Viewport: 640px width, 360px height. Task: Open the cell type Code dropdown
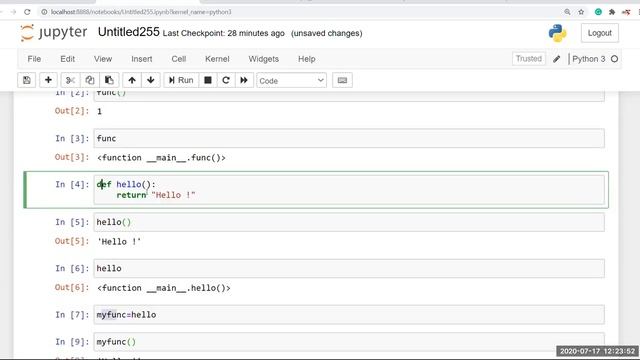click(x=291, y=80)
